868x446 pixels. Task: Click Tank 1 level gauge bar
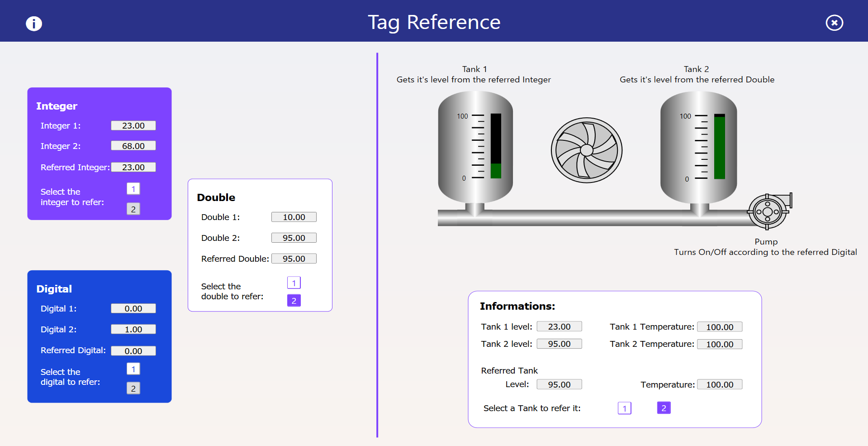pos(496,146)
